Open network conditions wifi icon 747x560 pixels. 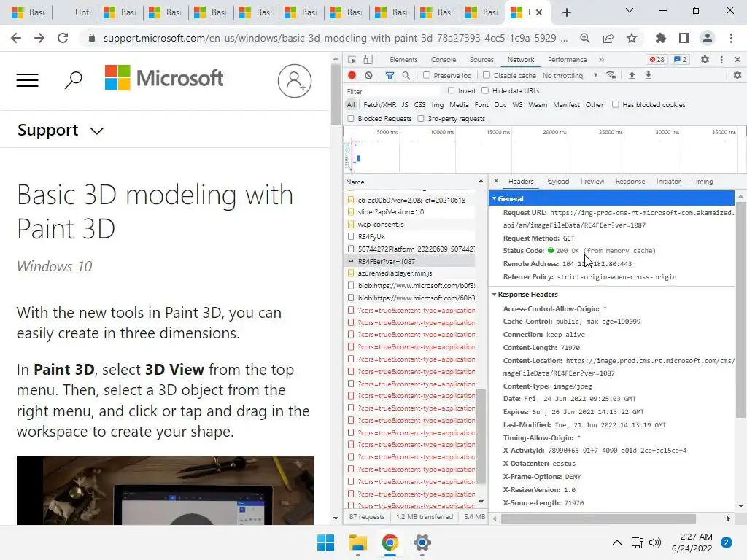(611, 75)
